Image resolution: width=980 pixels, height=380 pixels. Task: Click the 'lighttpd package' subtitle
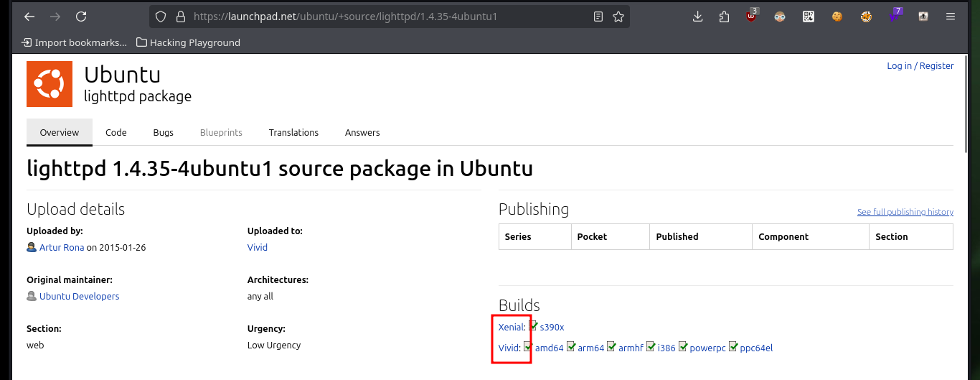(138, 96)
